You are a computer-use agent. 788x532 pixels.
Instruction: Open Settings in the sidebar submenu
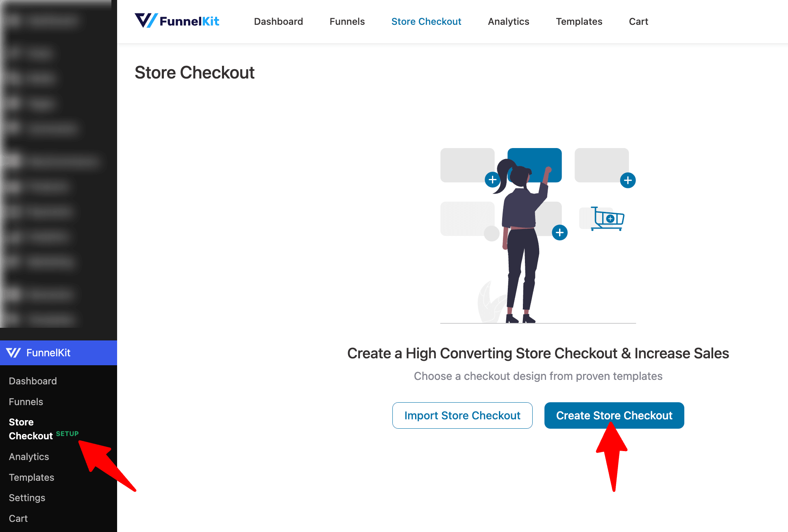click(x=27, y=498)
